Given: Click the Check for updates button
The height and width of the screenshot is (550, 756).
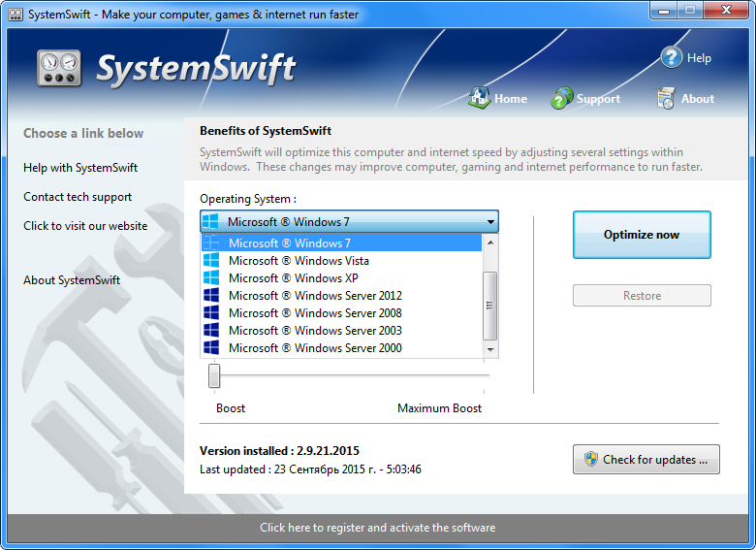Looking at the screenshot, I should (x=646, y=459).
